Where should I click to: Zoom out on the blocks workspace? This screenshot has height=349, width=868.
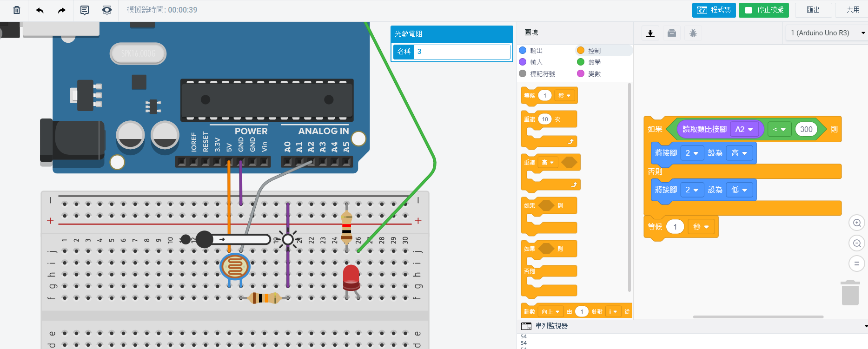pyautogui.click(x=857, y=243)
